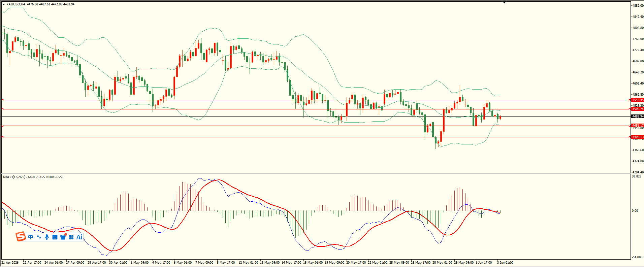Viewport: 644px width, 267px height.
Task: Click right-end handle of the 4451.17 line
Action: pos(630,126)
